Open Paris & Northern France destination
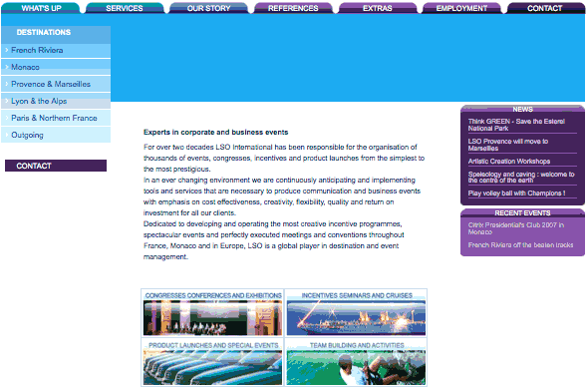The image size is (588, 387). tap(56, 118)
